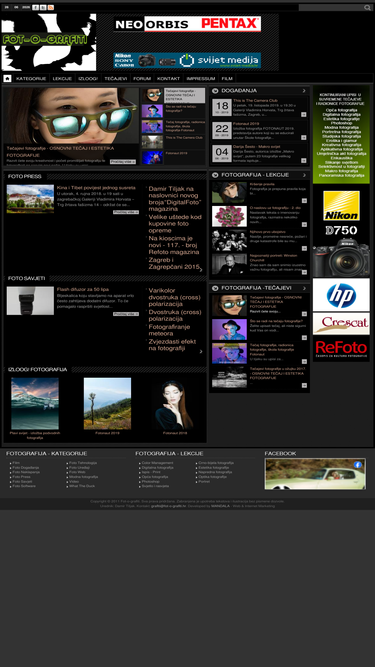Click the second social icon beside RSS
Image resolution: width=375 pixels, height=667 pixels.
point(43,8)
